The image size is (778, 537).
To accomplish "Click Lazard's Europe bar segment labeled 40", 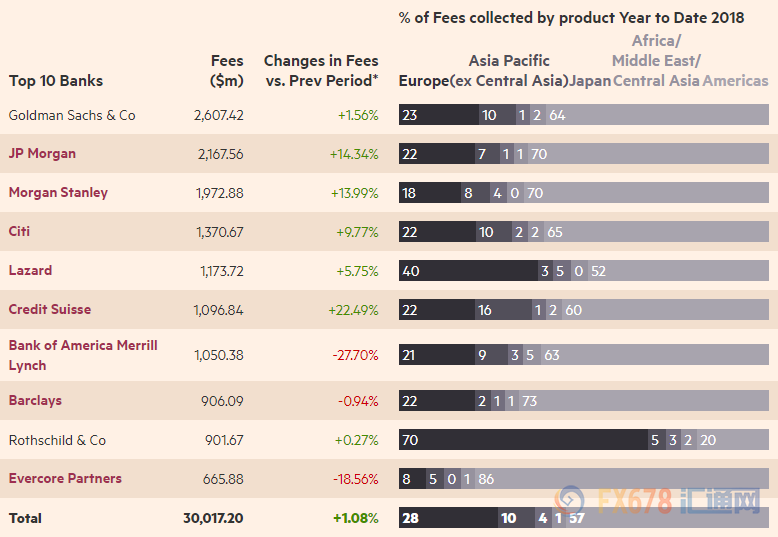I will coord(468,270).
